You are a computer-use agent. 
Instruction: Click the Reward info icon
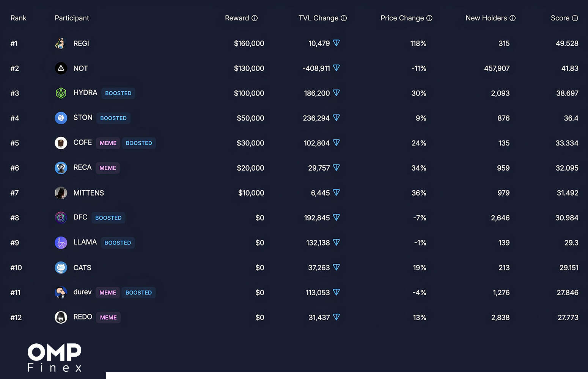pyautogui.click(x=255, y=18)
